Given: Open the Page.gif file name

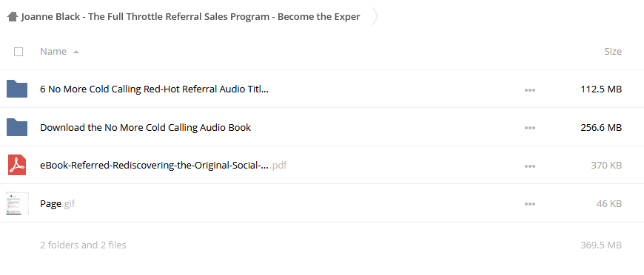Looking at the screenshot, I should [x=58, y=203].
